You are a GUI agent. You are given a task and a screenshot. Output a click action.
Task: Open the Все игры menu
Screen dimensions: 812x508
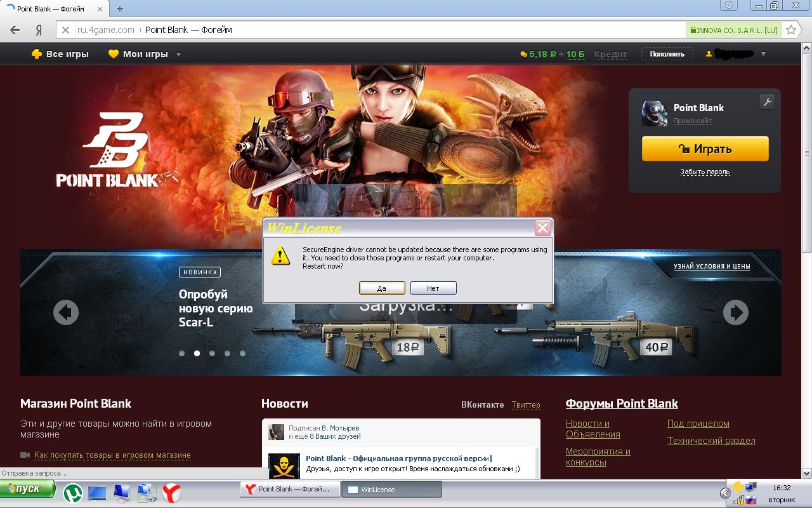60,54
